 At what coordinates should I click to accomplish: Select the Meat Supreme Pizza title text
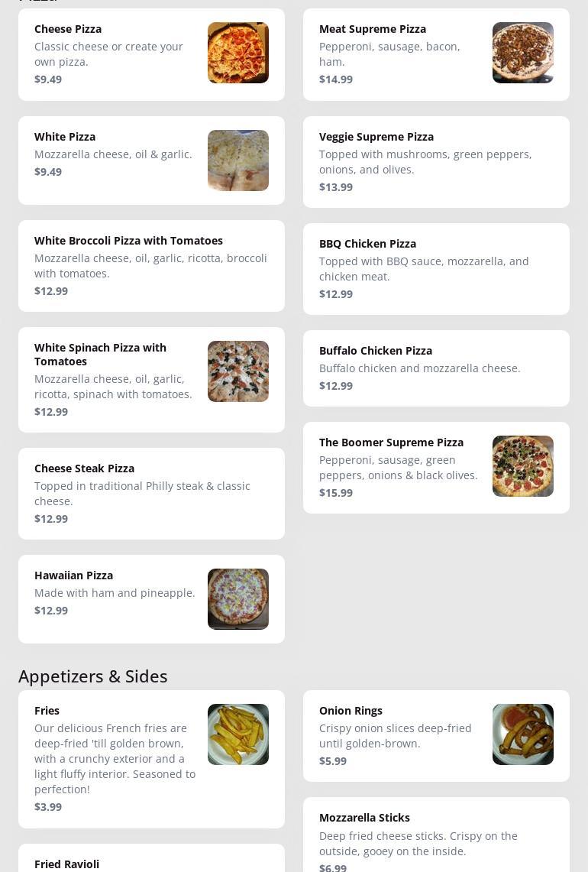coord(373,29)
